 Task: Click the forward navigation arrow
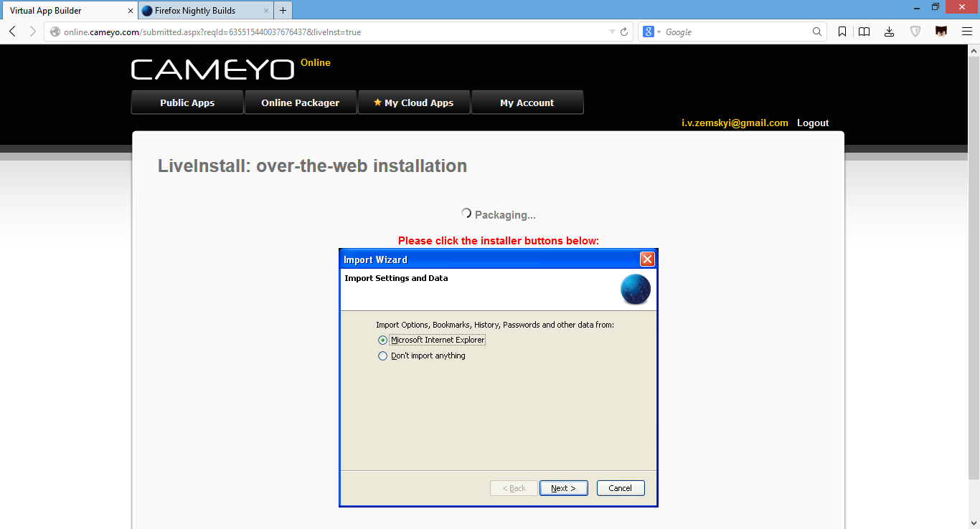coord(32,32)
